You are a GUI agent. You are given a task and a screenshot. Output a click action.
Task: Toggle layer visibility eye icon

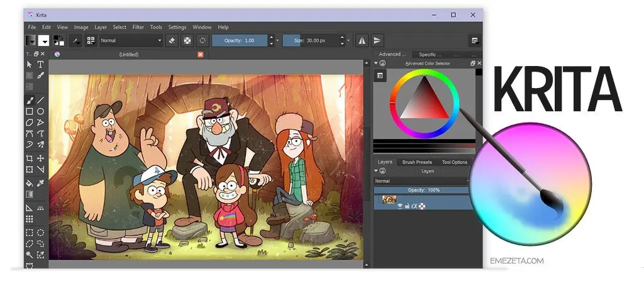pos(399,206)
